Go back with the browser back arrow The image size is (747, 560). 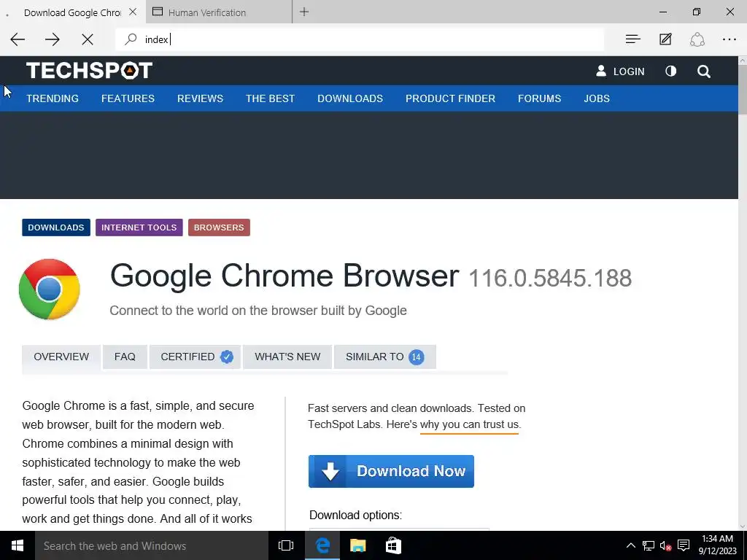(18, 39)
